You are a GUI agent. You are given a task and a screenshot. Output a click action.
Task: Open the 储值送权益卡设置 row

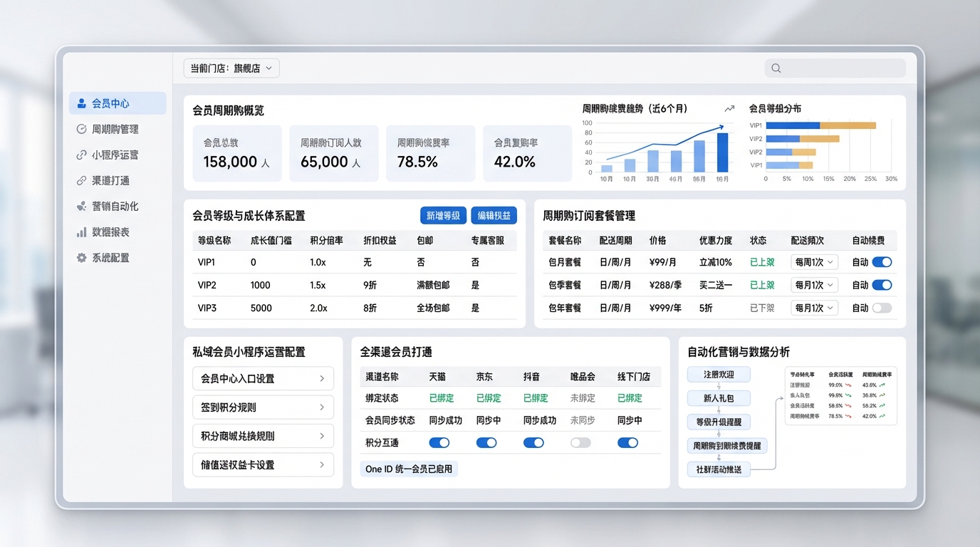pos(263,465)
